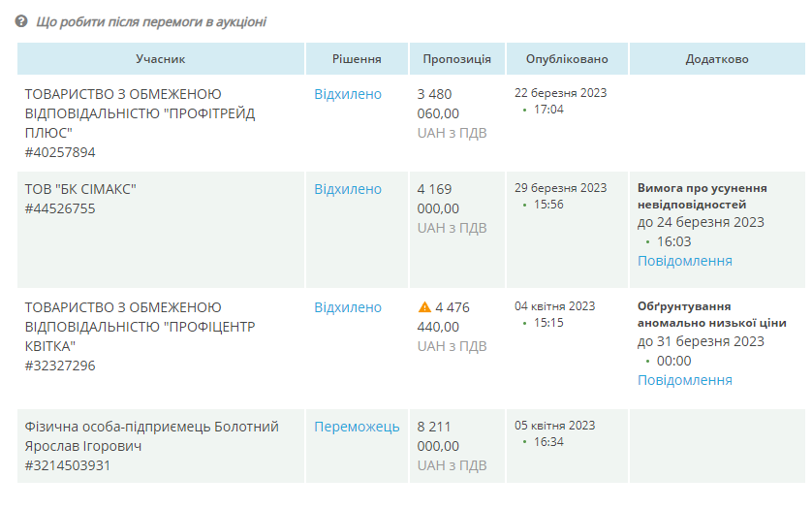Screen dimensions: 812x509
Task: Open Повідомлення under Обґрунтування аномально низької ціни
Action: (684, 380)
